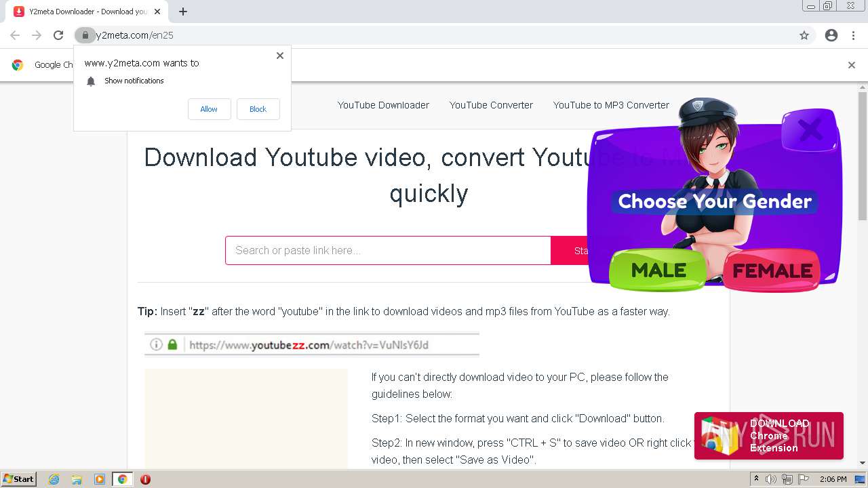Open YouTube to MP3 Converter link
The image size is (868, 488).
(611, 105)
